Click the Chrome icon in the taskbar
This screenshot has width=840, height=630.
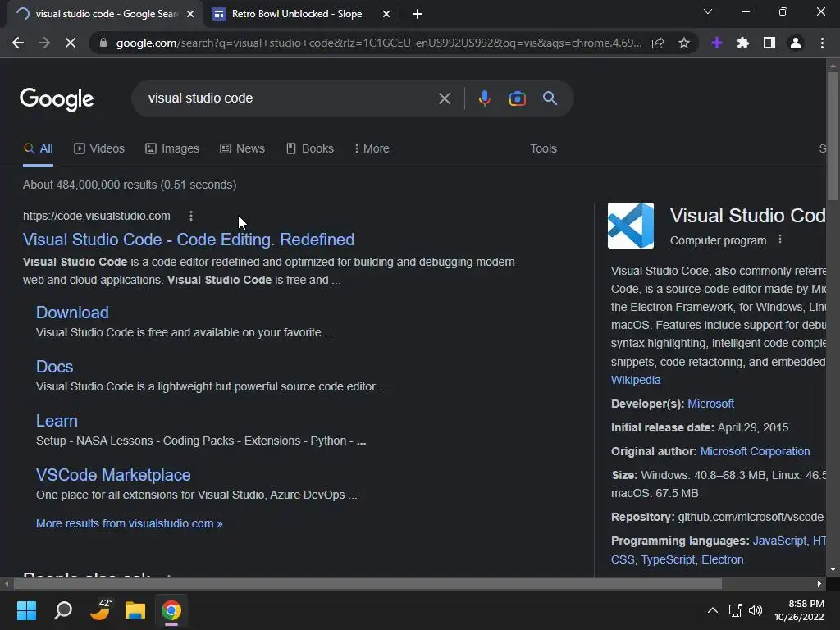coord(171,610)
